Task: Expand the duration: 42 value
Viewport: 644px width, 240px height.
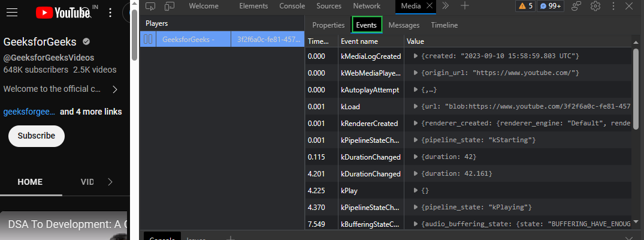Action: pos(416,157)
